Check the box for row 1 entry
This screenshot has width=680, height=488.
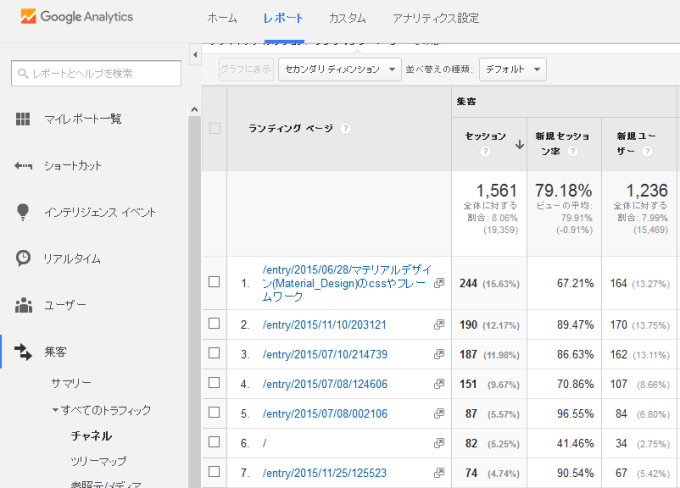214,283
